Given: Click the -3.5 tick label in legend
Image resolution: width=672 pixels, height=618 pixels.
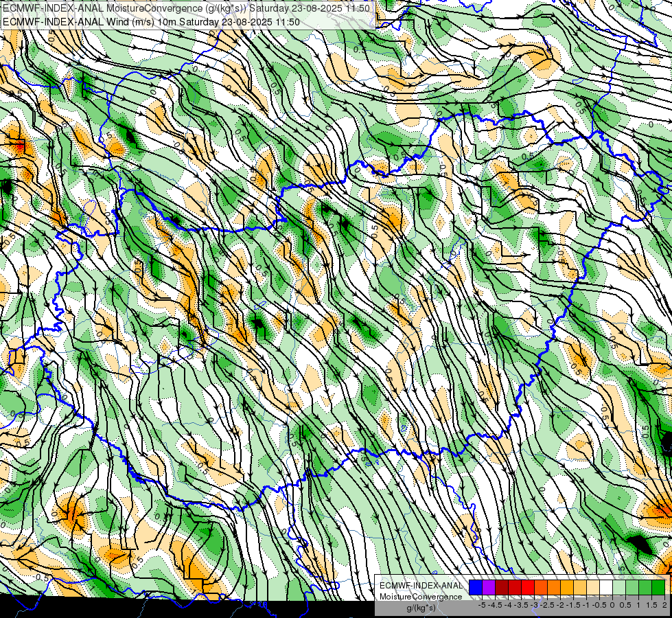Looking at the screenshot, I should (x=521, y=605).
